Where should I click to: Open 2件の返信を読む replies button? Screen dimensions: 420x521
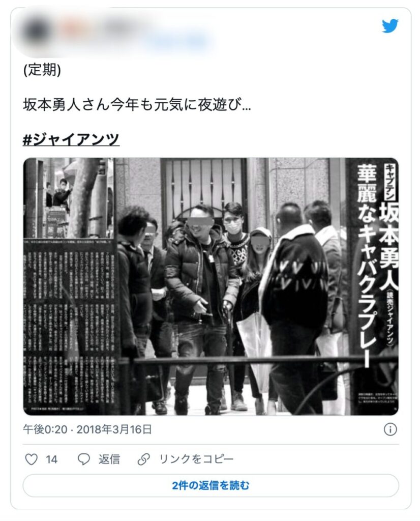[211, 485]
